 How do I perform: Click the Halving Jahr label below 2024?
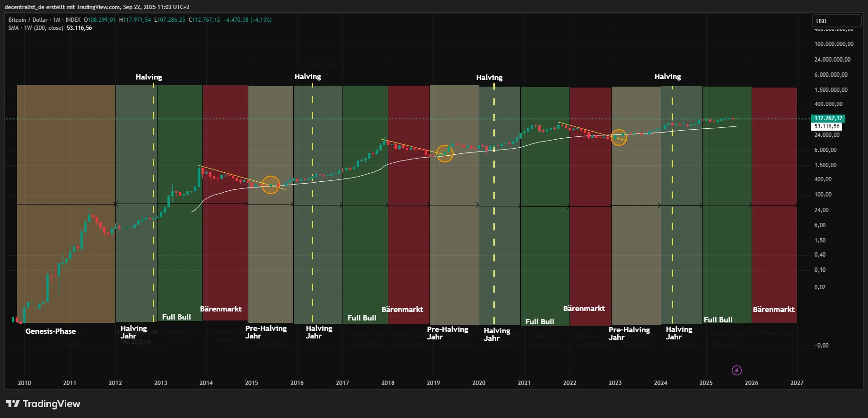pos(679,333)
